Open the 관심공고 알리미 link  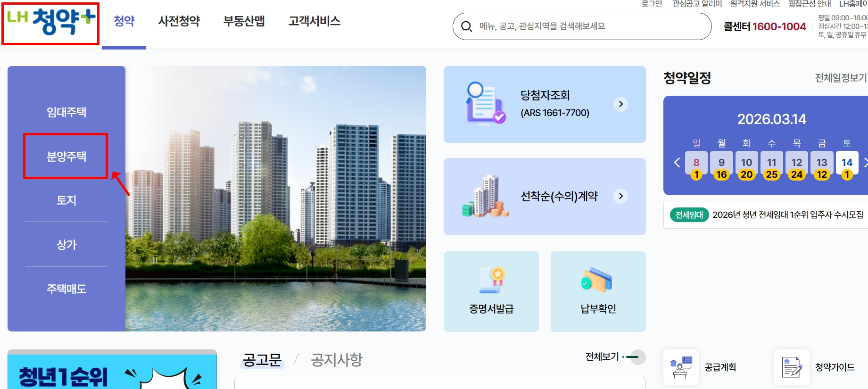697,4
